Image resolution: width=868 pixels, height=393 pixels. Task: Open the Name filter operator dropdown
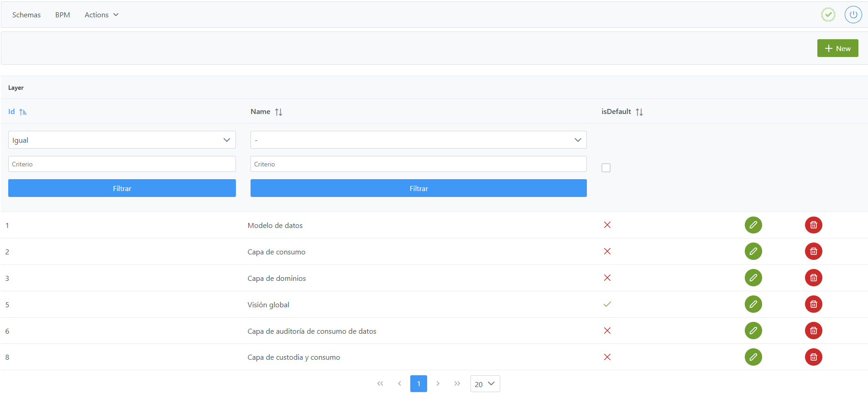point(418,140)
